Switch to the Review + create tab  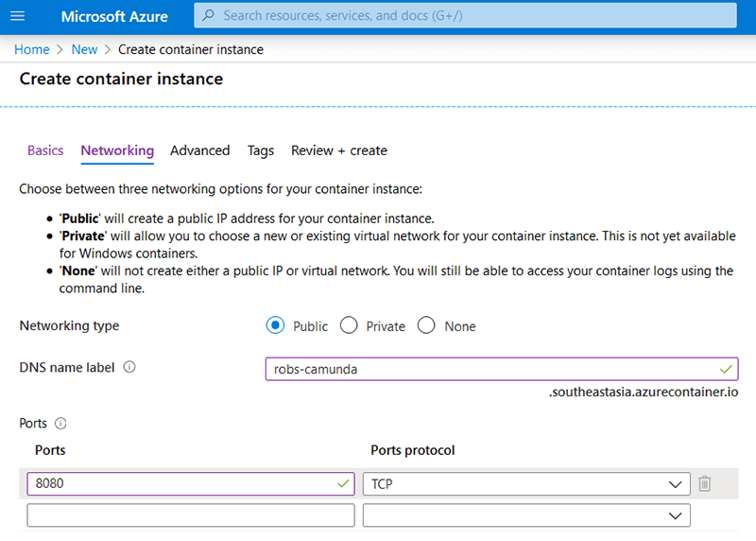[339, 150]
